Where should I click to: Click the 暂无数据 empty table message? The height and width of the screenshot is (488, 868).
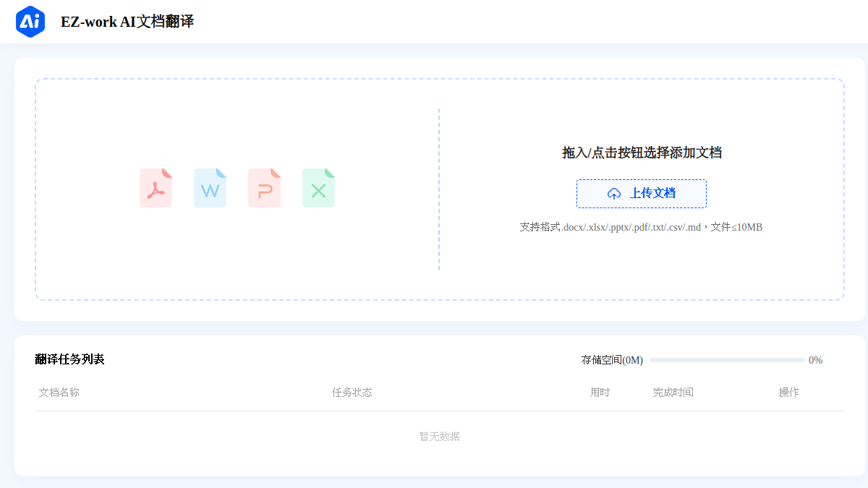click(x=440, y=437)
